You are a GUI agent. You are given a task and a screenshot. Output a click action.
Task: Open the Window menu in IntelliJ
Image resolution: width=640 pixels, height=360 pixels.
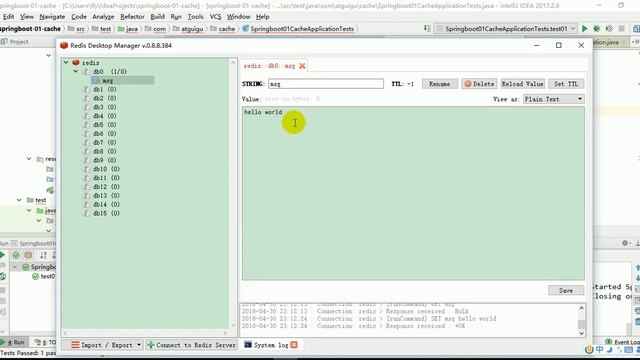[x=238, y=17]
